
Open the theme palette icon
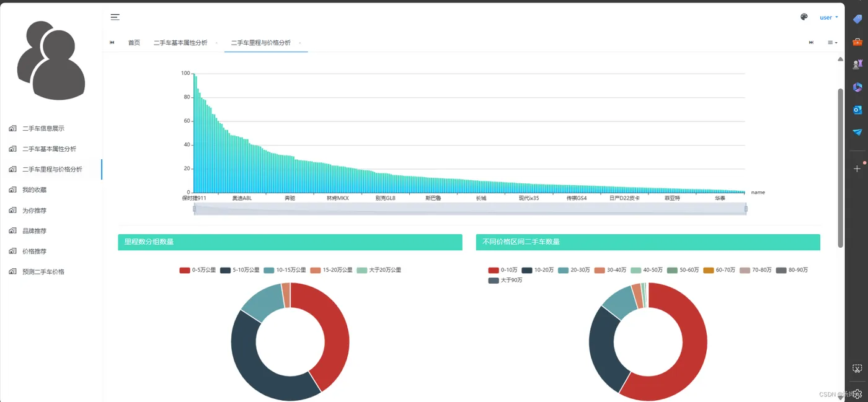point(804,17)
